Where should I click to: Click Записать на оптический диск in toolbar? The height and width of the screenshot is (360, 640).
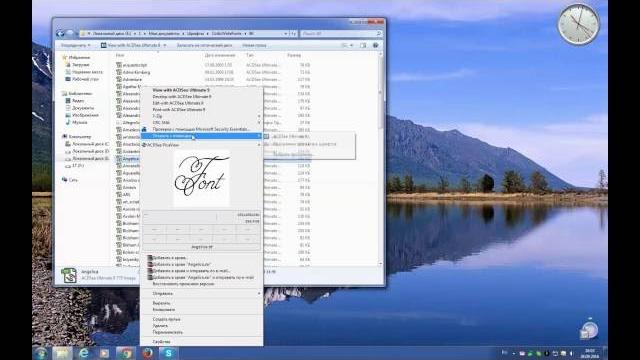[x=204, y=45]
